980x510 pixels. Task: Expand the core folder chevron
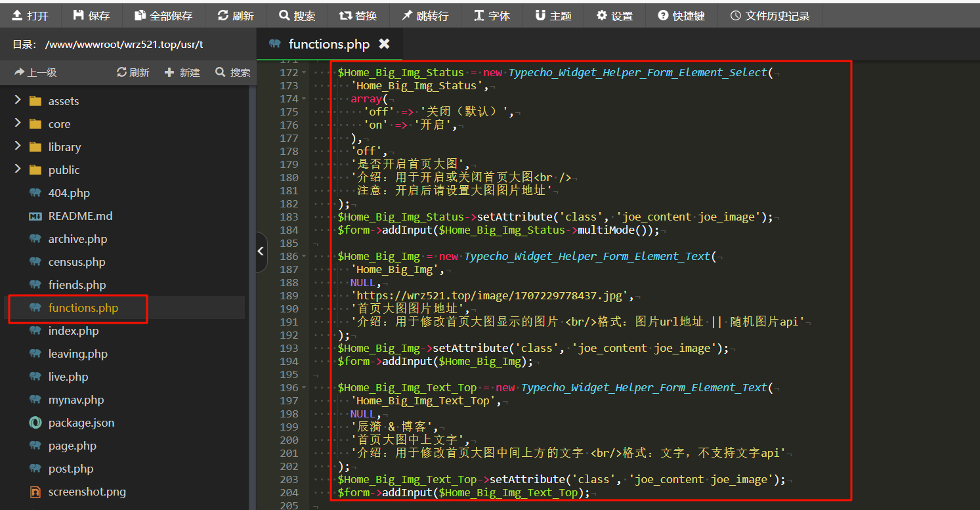point(18,123)
